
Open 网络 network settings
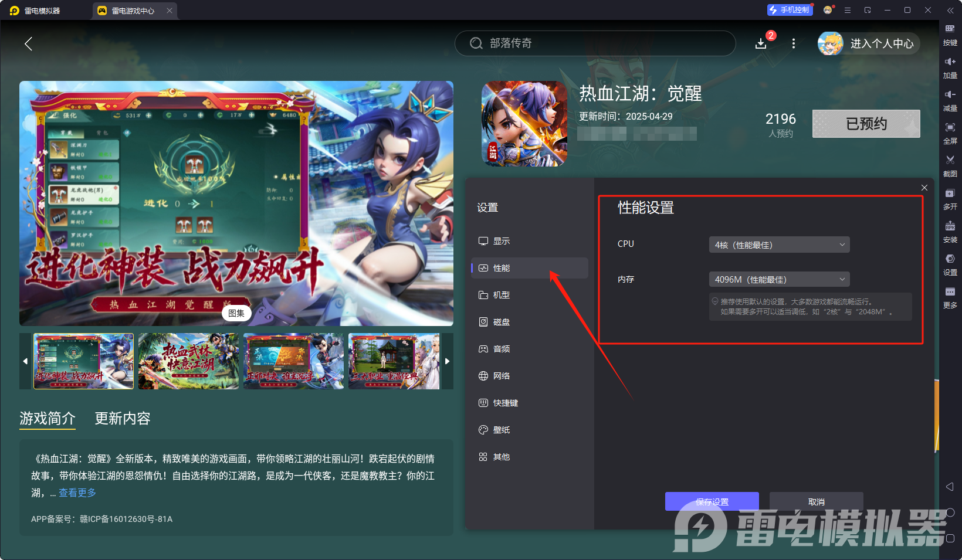(530, 376)
